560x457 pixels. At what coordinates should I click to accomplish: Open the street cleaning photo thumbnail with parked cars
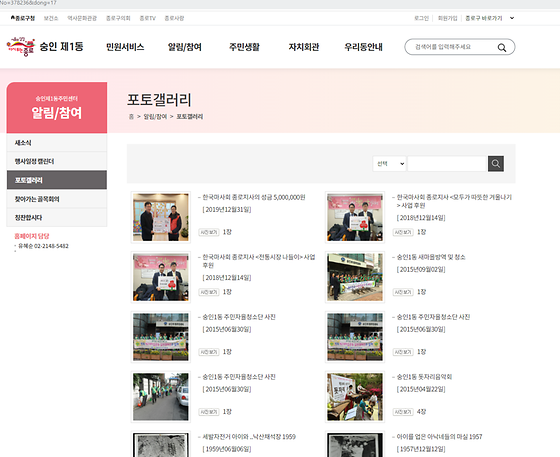161,397
